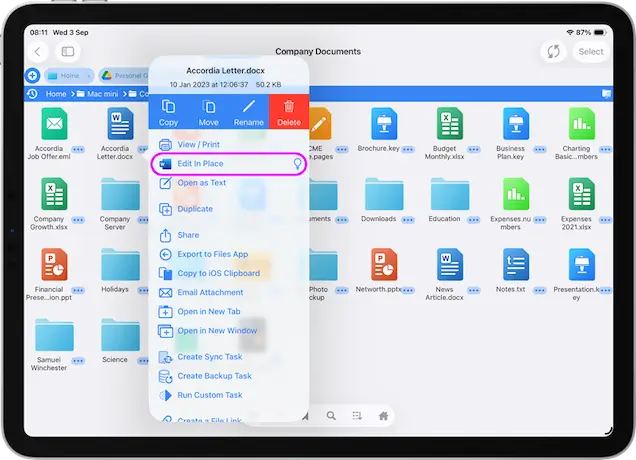Tap the history clock icon in path bar
This screenshot has width=636, height=460.
click(x=32, y=94)
